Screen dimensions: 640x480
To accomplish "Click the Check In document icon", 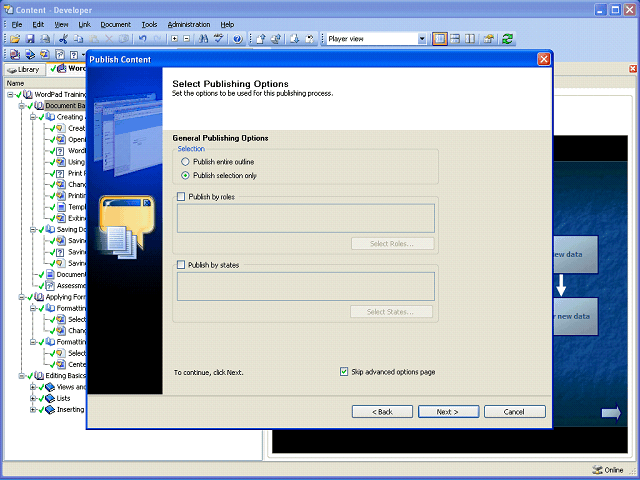I will [x=261, y=39].
